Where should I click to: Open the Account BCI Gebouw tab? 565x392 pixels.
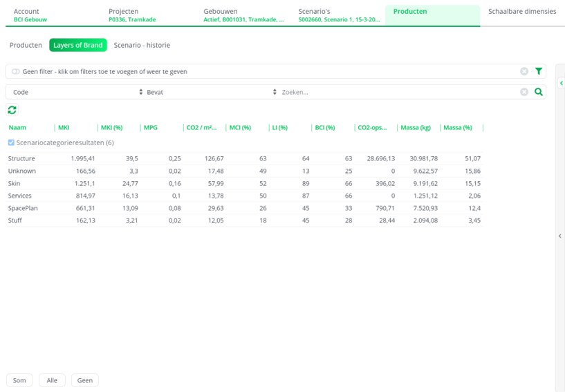53,15
